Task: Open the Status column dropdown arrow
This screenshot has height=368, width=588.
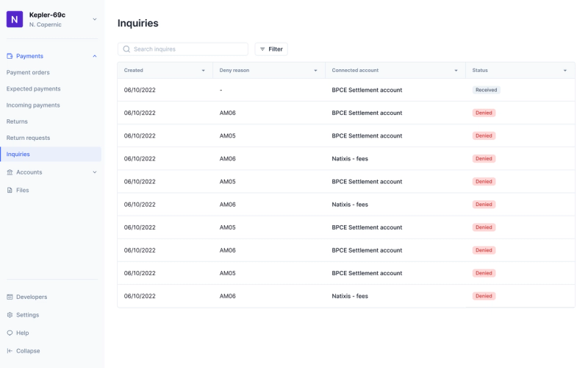Action: tap(565, 70)
